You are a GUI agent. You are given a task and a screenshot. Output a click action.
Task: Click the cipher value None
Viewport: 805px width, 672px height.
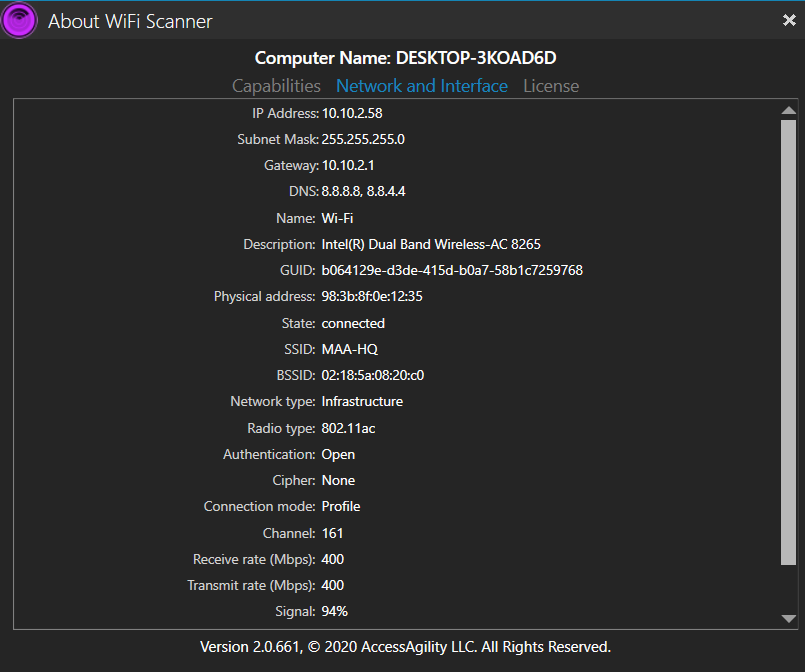tap(338, 481)
